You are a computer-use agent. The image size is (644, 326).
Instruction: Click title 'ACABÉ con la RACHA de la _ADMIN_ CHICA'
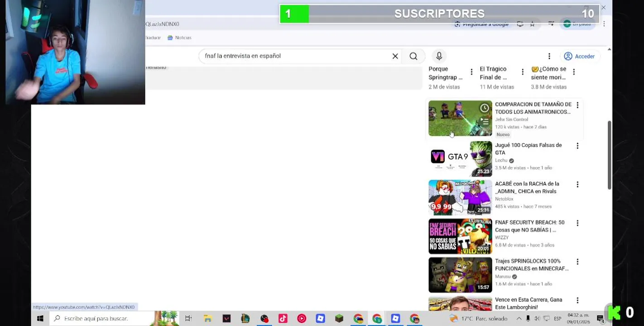pyautogui.click(x=527, y=187)
